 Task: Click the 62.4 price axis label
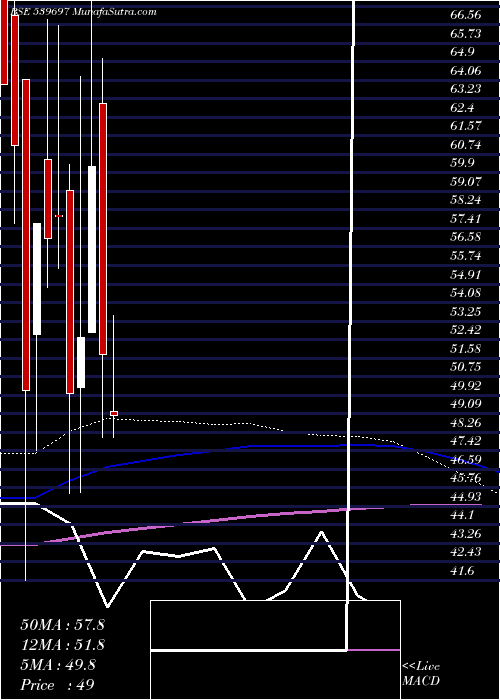(x=462, y=108)
